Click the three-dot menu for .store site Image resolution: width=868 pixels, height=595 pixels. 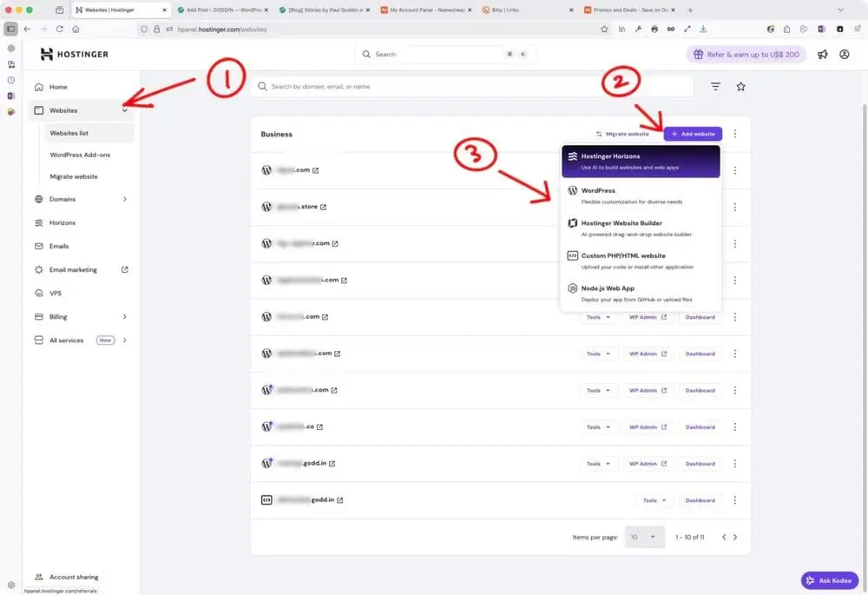734,207
